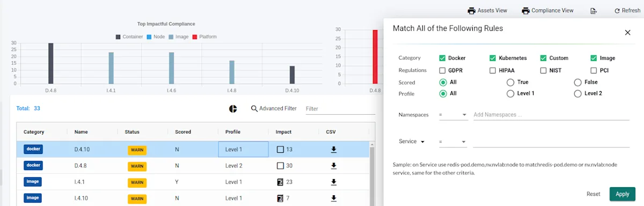Sort table by Profile column header

coord(233,132)
